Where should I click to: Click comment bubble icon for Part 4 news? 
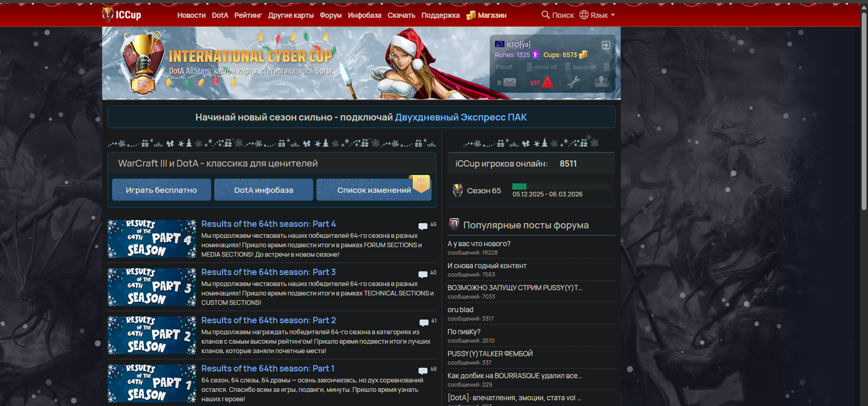tap(423, 226)
